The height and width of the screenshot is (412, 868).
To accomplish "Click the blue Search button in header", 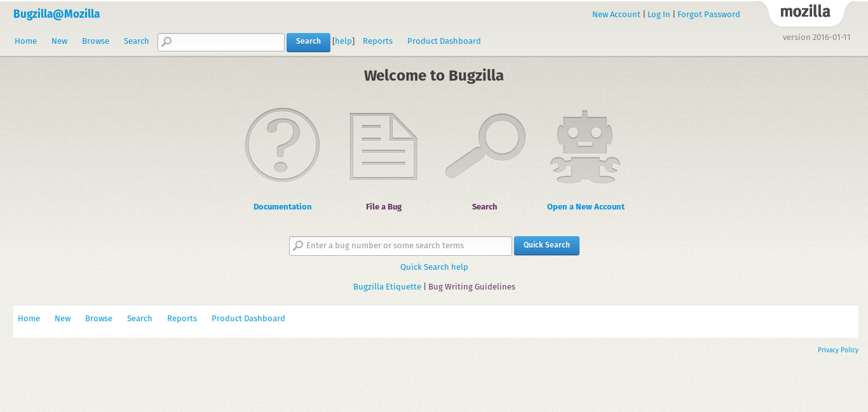I will tap(308, 42).
